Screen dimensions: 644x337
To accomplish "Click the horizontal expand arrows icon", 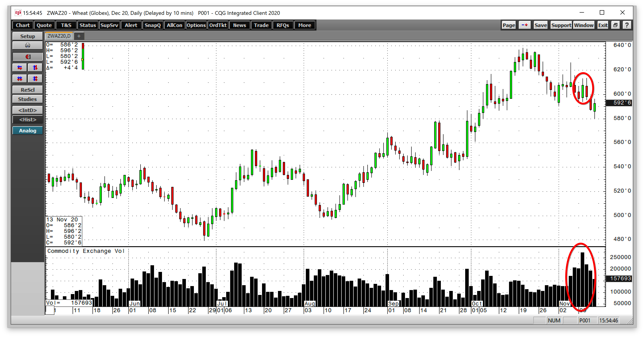I will [20, 68].
